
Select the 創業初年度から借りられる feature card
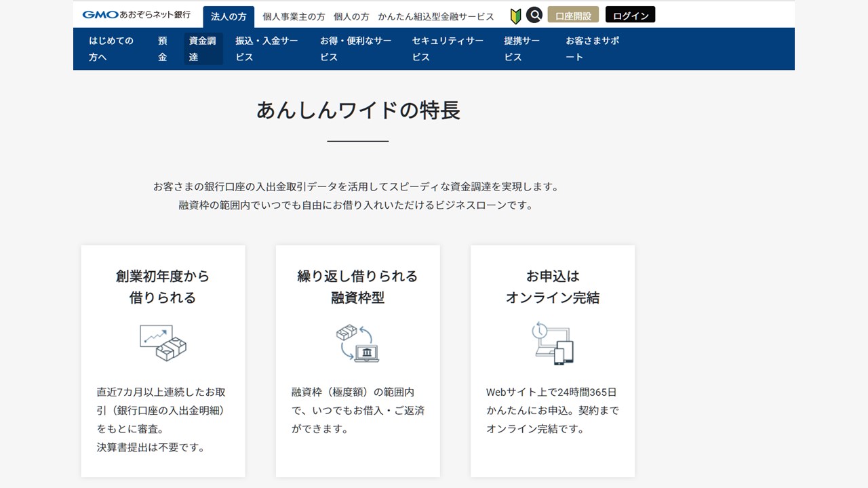(163, 359)
